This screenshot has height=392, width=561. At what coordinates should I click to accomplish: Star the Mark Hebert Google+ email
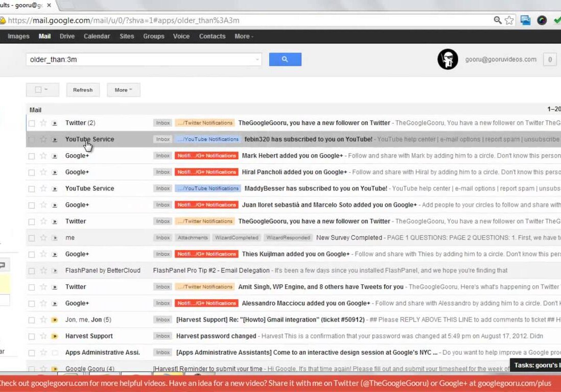[43, 156]
